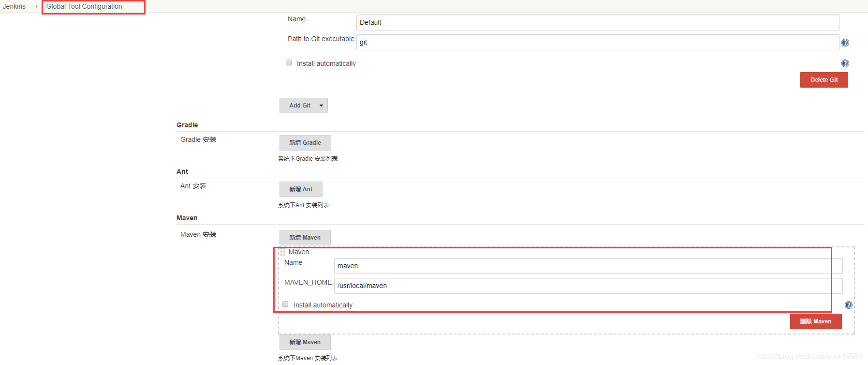
Task: Click the Maven 安装 label
Action: [198, 234]
